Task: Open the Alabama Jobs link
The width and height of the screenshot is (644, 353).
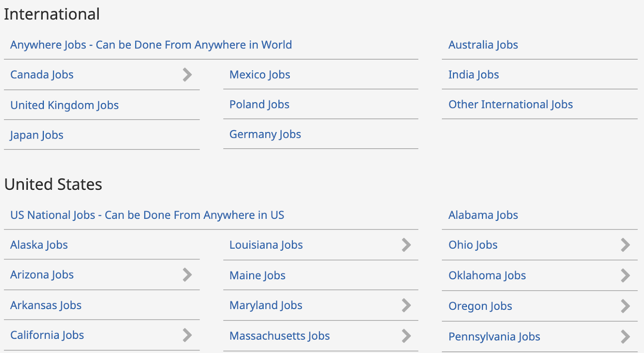Action: [483, 215]
